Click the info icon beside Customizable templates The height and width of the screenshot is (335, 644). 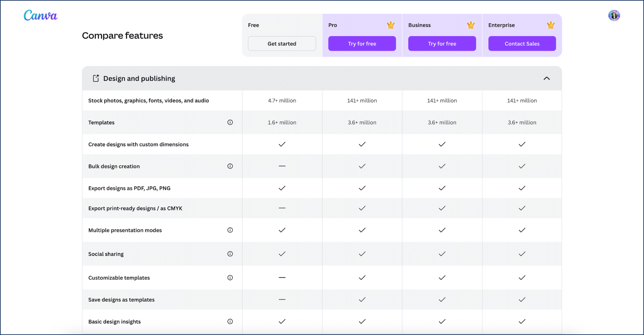pyautogui.click(x=230, y=278)
